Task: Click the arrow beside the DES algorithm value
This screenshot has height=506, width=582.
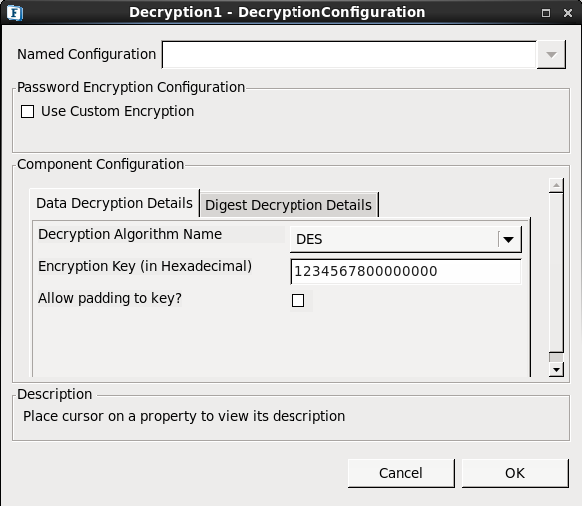Action: click(x=509, y=239)
